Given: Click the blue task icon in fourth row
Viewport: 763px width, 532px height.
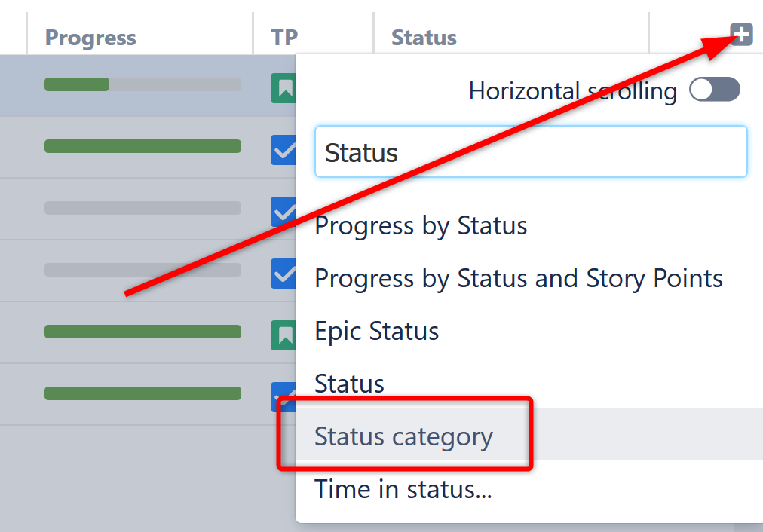Looking at the screenshot, I should click(283, 273).
